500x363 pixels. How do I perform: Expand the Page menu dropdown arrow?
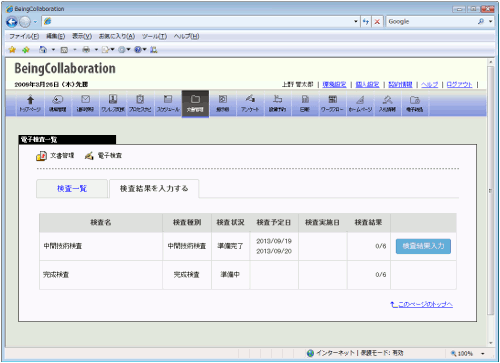pyautogui.click(x=113, y=50)
